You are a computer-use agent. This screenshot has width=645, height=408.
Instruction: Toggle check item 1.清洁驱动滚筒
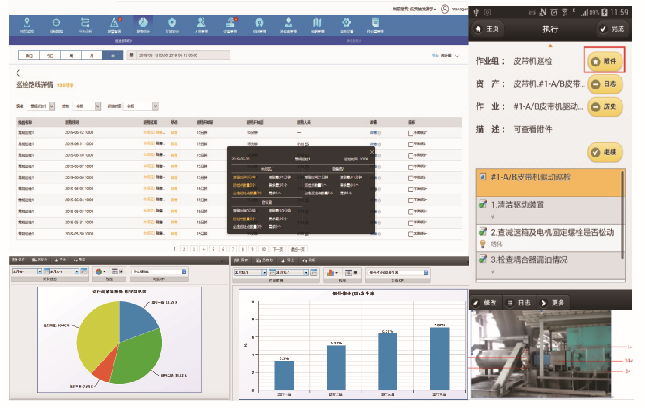point(483,203)
